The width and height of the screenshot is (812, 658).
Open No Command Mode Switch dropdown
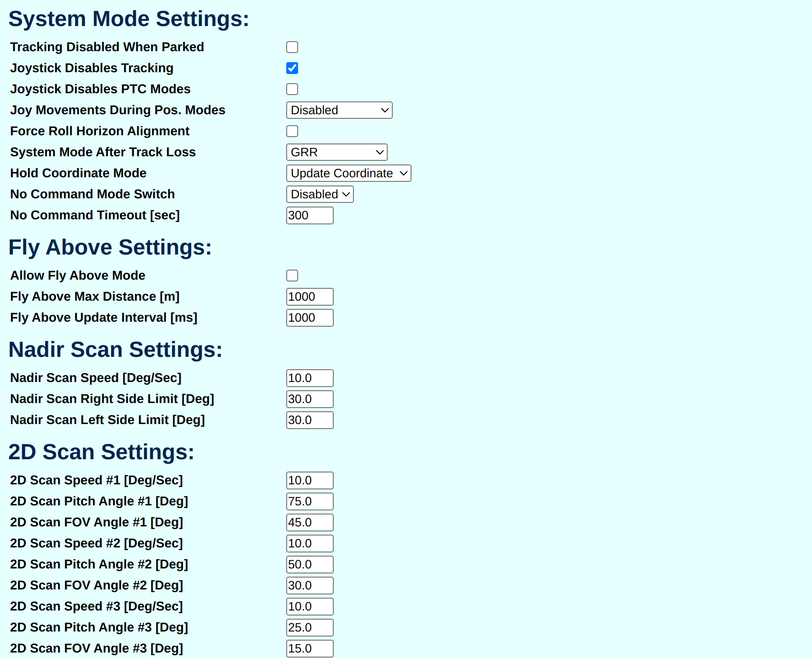[320, 194]
